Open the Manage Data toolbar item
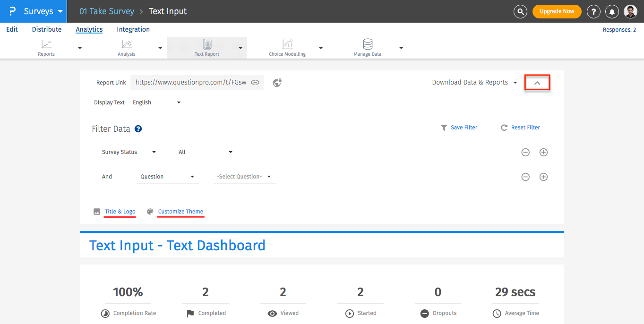 (367, 48)
